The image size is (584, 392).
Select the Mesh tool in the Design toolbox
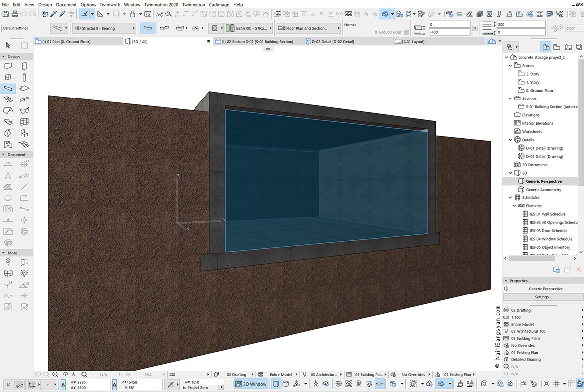24,144
